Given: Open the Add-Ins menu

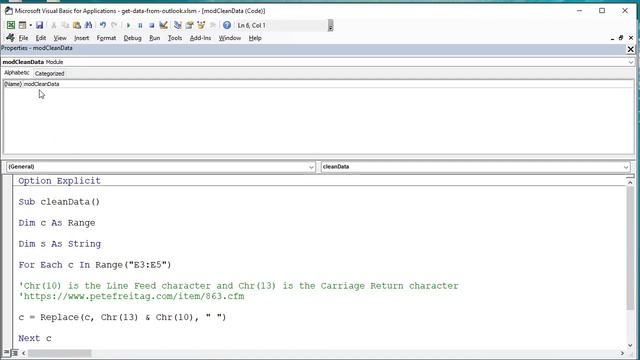Looking at the screenshot, I should tap(200, 38).
